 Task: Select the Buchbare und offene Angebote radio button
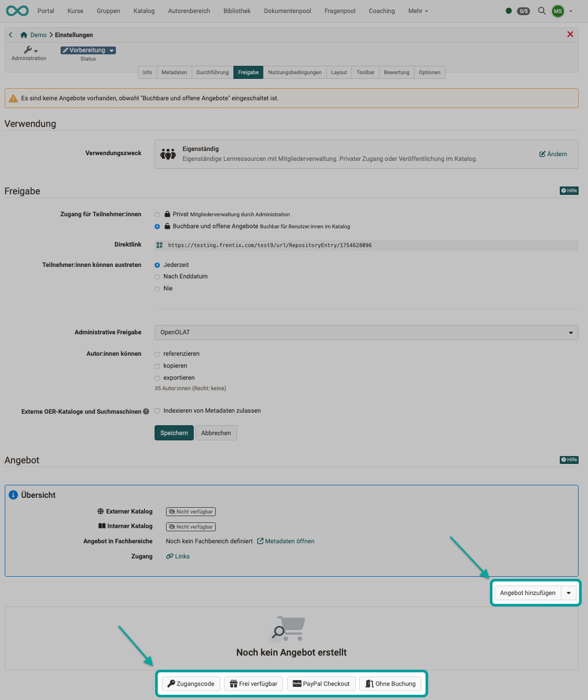(x=157, y=226)
